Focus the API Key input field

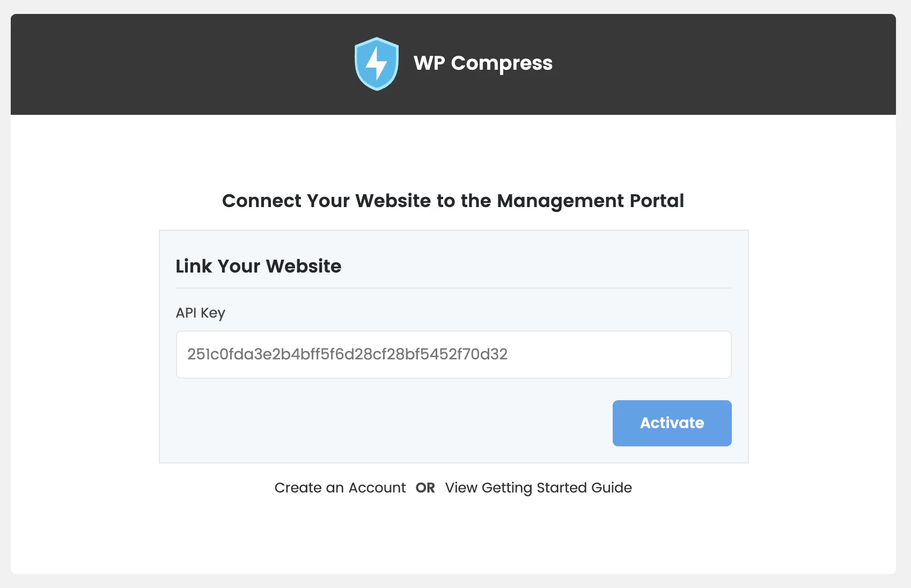[454, 355]
